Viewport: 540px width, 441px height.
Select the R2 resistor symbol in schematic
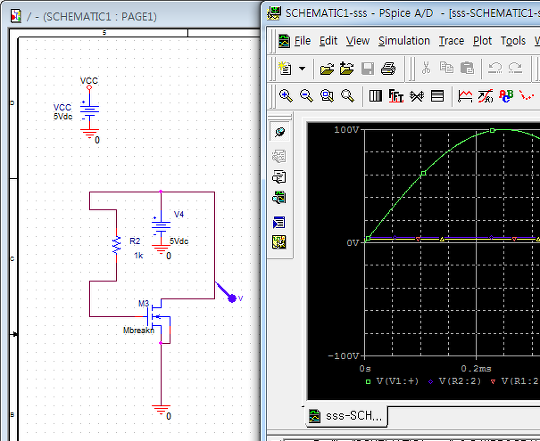pos(116,245)
